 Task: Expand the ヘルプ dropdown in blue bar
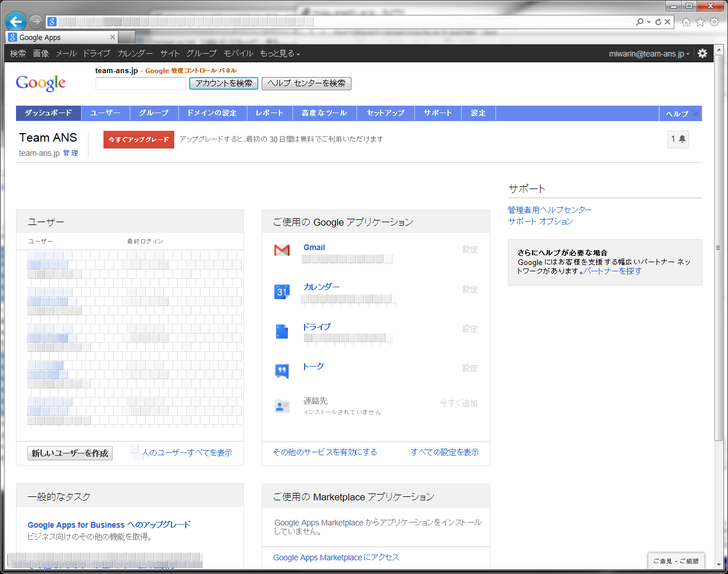(682, 114)
